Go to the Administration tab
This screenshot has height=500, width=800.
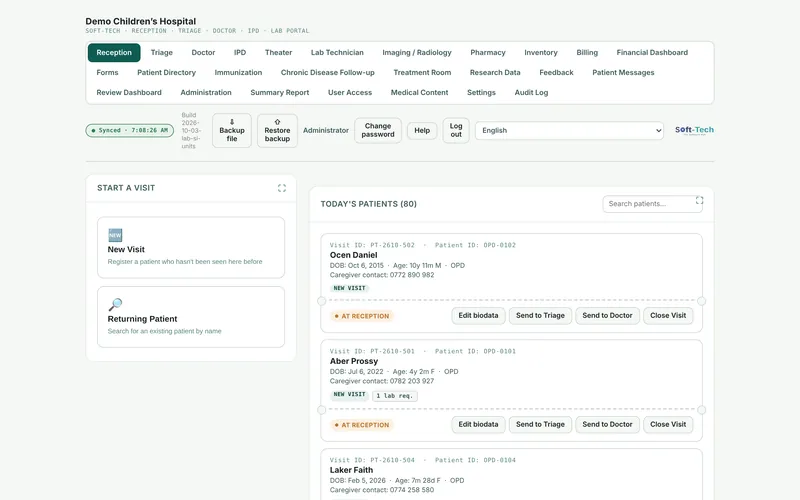coord(206,92)
